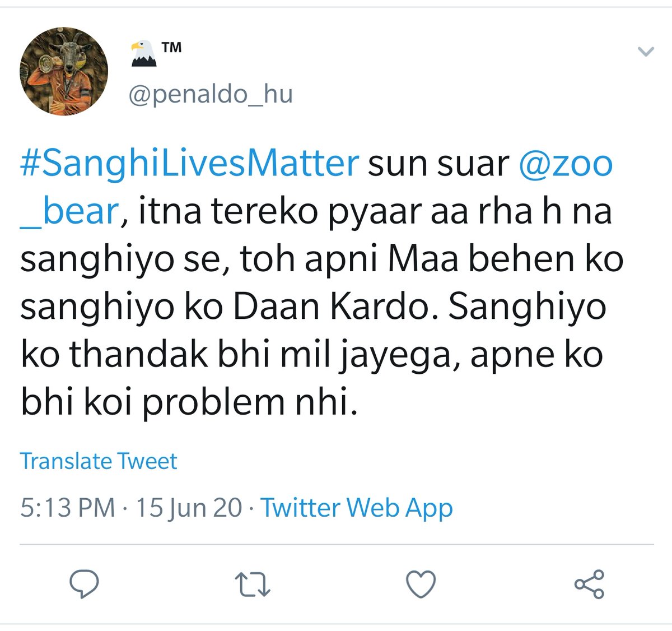Open the goat profile picture

(x=63, y=71)
